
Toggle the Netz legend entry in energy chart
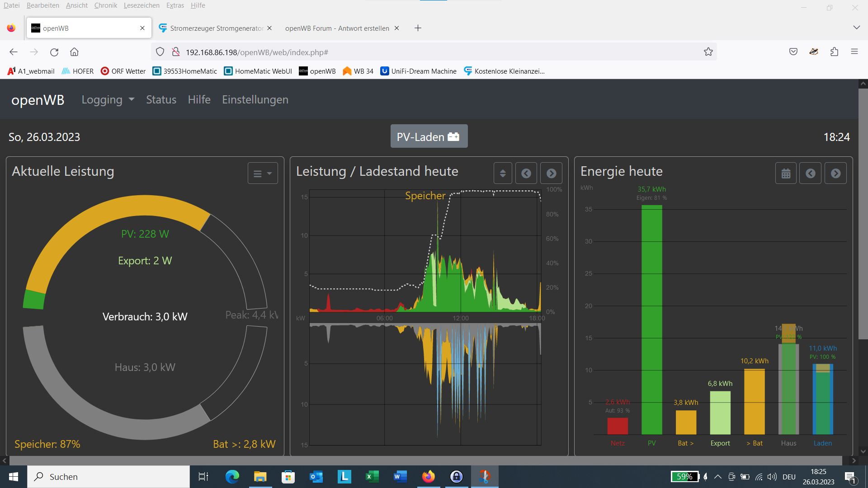click(x=617, y=443)
